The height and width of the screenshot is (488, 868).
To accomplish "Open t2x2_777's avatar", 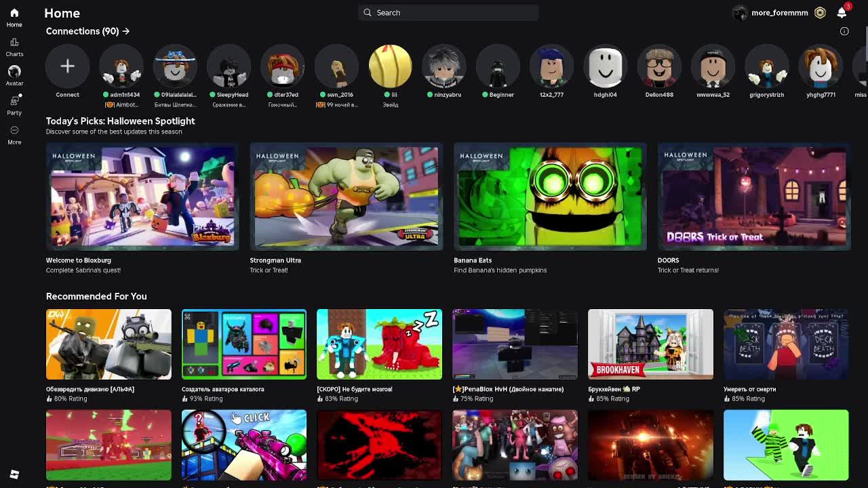I will pyautogui.click(x=551, y=66).
